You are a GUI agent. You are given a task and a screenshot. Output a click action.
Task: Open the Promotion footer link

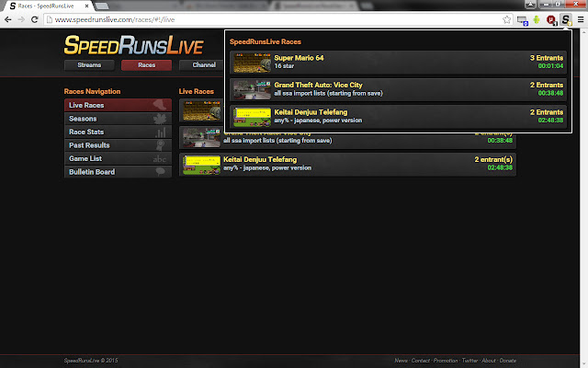pos(446,361)
